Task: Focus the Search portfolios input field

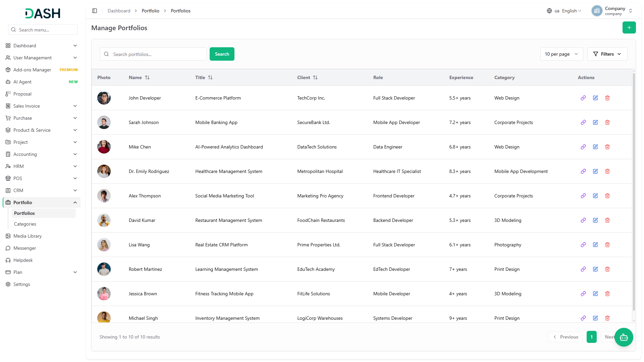Action: (153, 54)
